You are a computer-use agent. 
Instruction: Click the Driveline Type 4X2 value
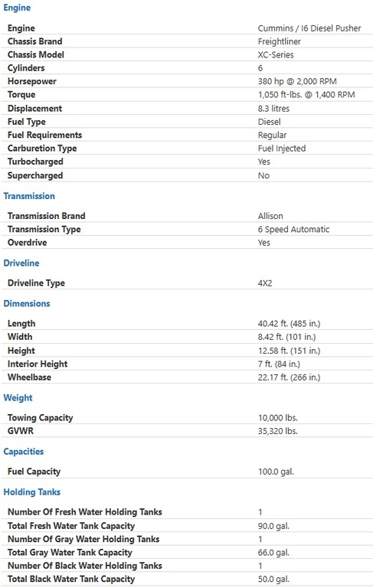[x=265, y=283]
